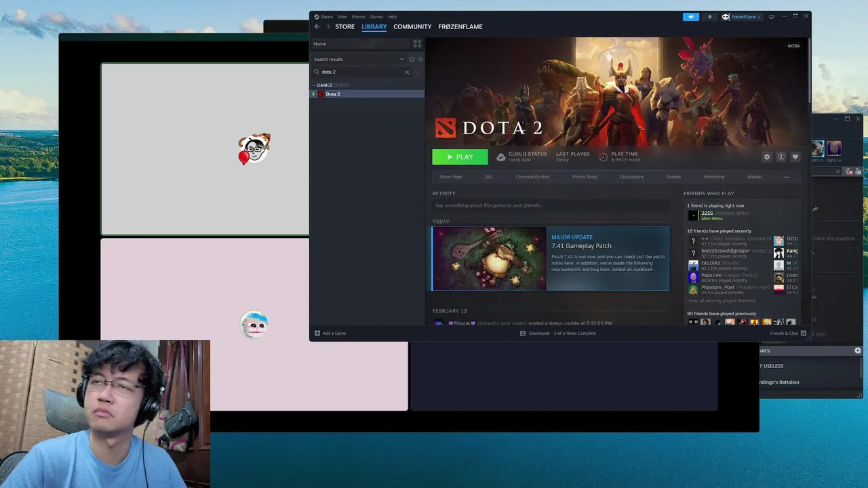Open Dota 2 game info icon
The image size is (868, 488).
[x=781, y=157]
